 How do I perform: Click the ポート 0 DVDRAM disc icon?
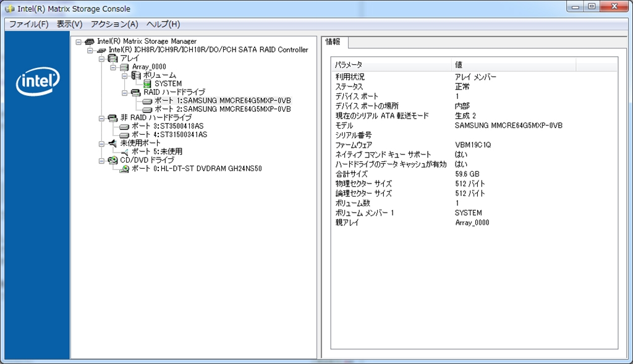(125, 169)
